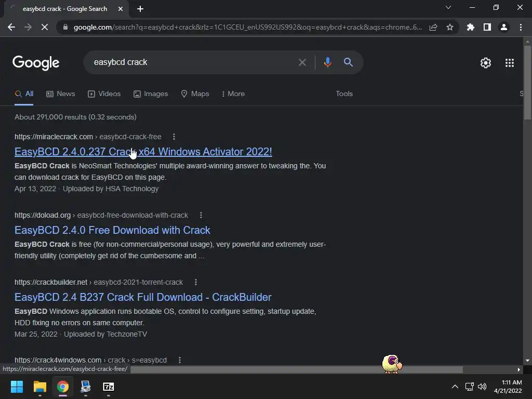Open the Windows Start menu
This screenshot has height=399, width=532.
pos(17,387)
